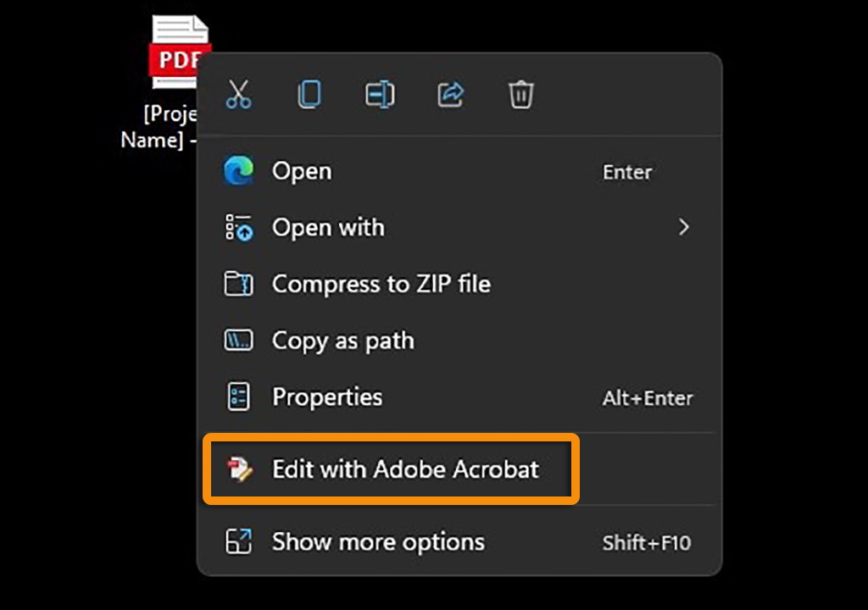Click the Delete trash can icon
868x610 pixels.
tap(520, 94)
